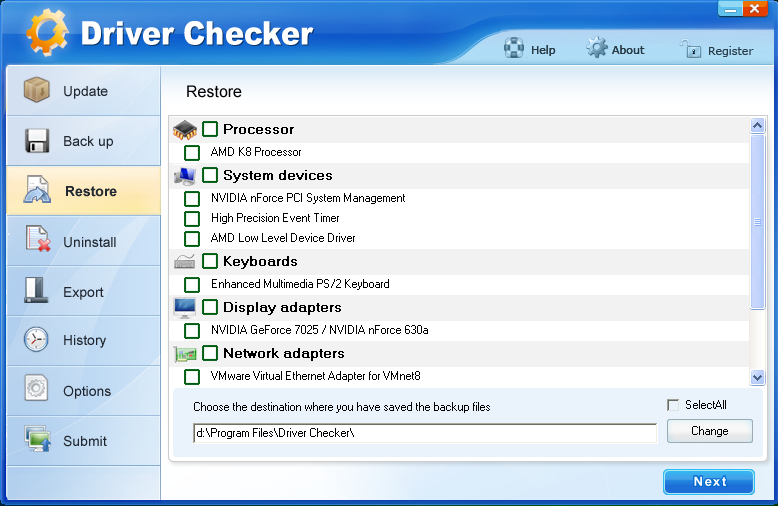Tick NVIDIA nForce PCI System Management checkbox
This screenshot has width=778, height=506.
coord(192,199)
